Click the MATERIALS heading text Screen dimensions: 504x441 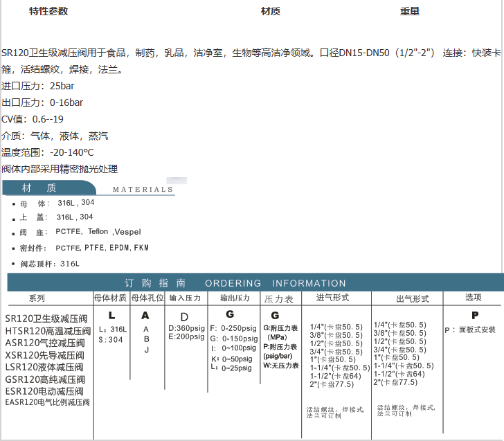click(143, 189)
